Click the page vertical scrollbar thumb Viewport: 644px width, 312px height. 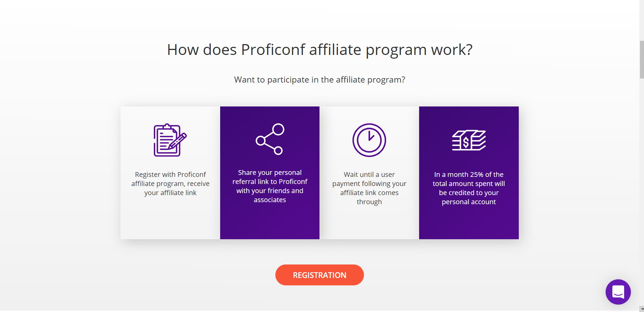pos(642,60)
